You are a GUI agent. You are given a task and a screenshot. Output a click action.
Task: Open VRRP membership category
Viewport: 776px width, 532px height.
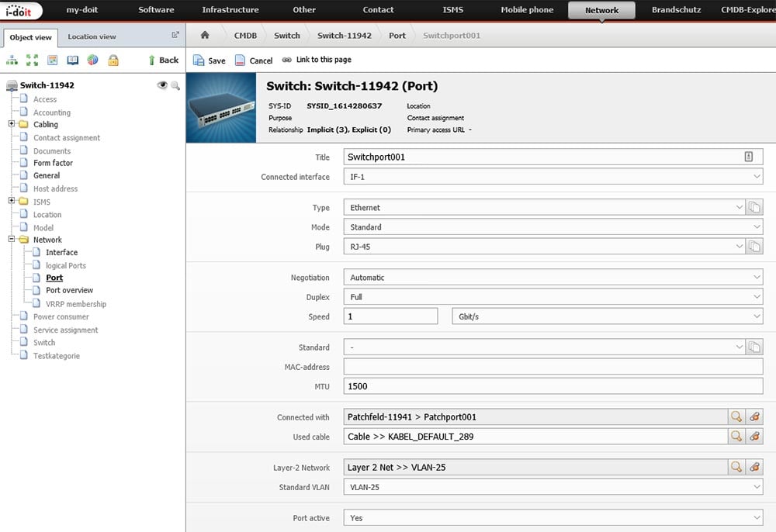(76, 304)
